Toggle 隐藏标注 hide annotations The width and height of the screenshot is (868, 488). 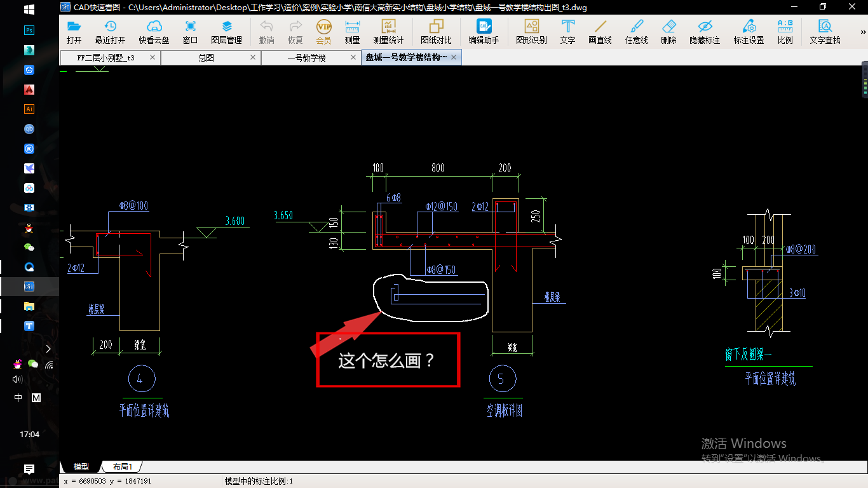point(705,32)
